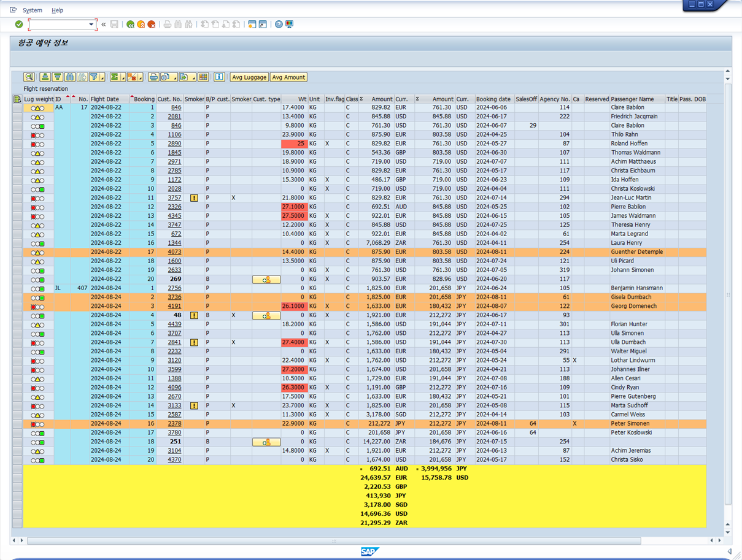The height and width of the screenshot is (560, 742).
Task: Open the Customize Local Layout monitor icon
Action: pos(290,25)
